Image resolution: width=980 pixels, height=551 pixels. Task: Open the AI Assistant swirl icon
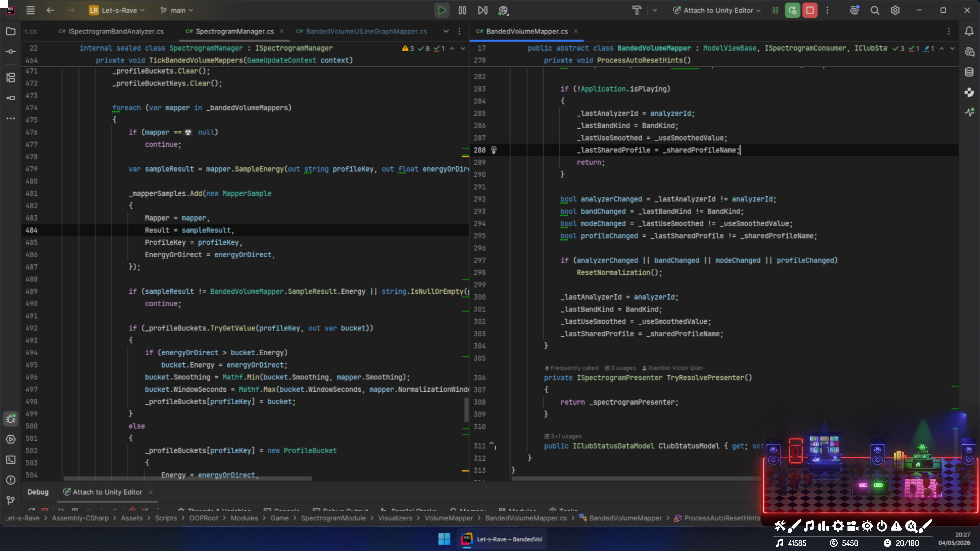pos(854,10)
